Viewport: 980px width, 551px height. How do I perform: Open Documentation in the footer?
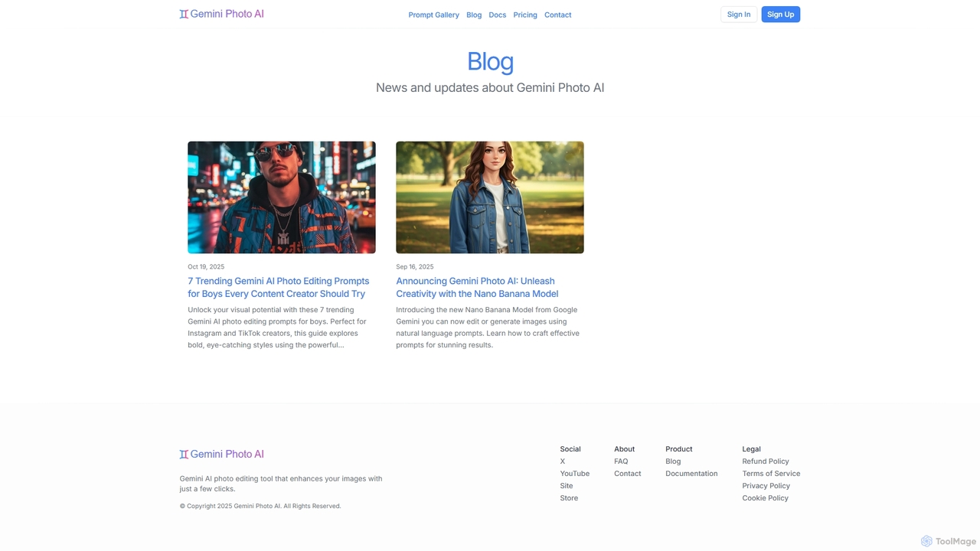coord(691,474)
